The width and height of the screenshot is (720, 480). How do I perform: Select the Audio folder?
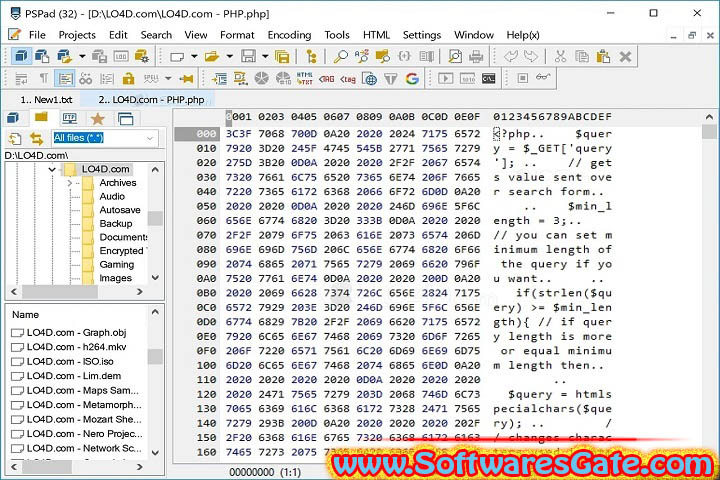coord(112,197)
